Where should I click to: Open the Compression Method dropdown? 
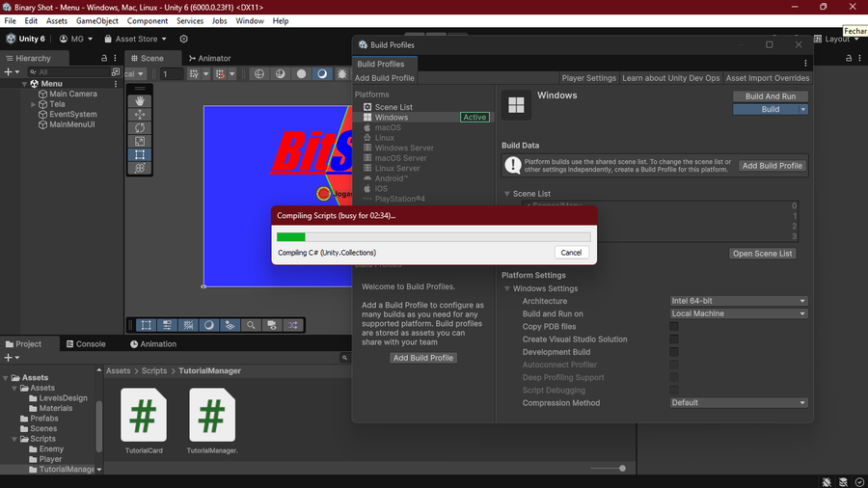click(739, 403)
